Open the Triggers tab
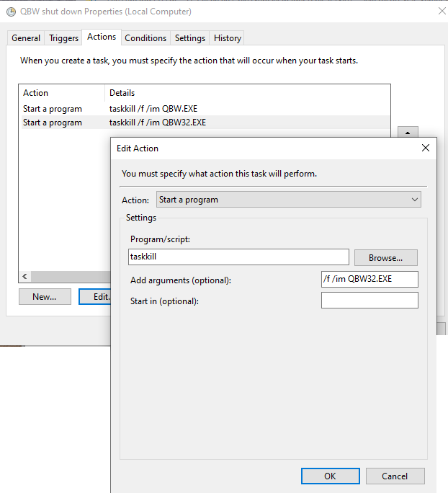This screenshot has height=493, width=448. click(x=63, y=38)
